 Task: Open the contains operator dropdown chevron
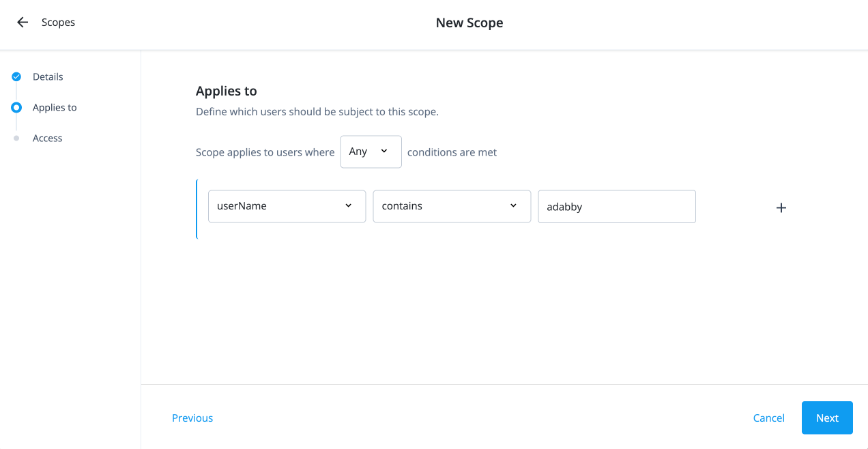[x=512, y=205]
